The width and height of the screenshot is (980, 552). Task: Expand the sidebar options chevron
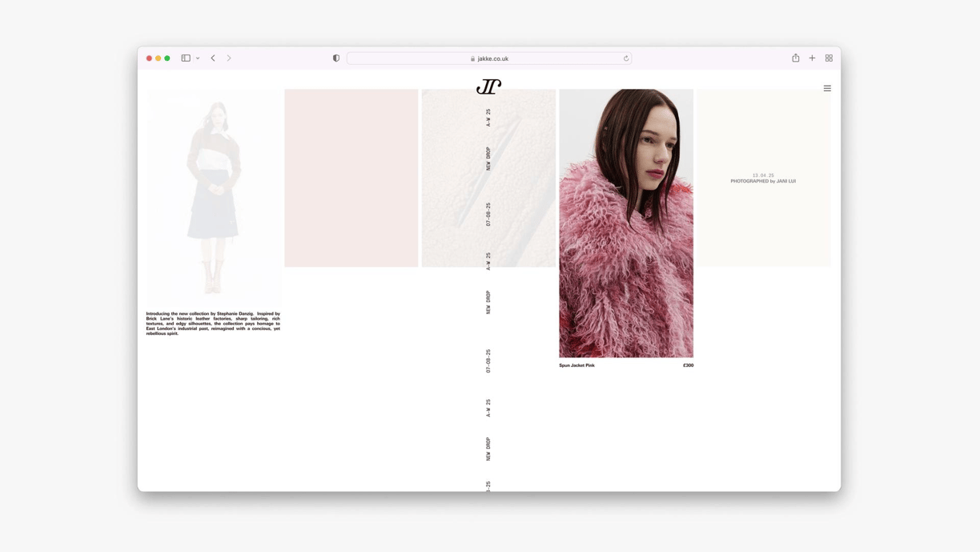(198, 58)
